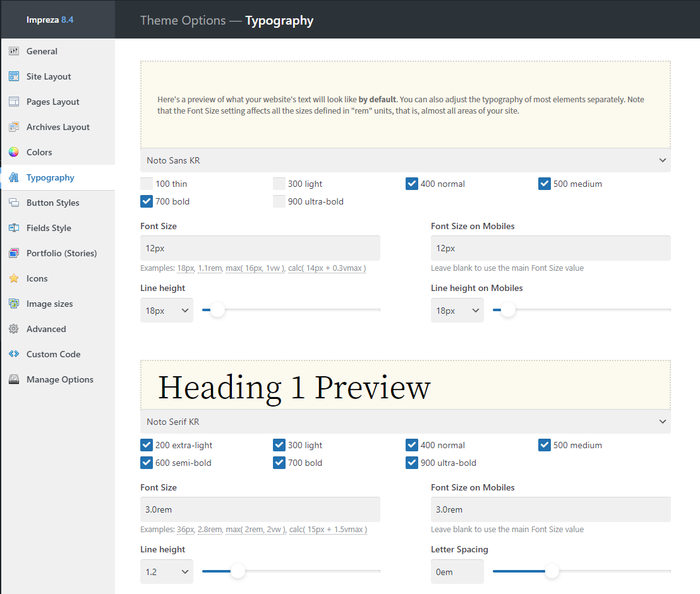
Task: Click the Letter Spacing 0em field
Action: pos(457,572)
